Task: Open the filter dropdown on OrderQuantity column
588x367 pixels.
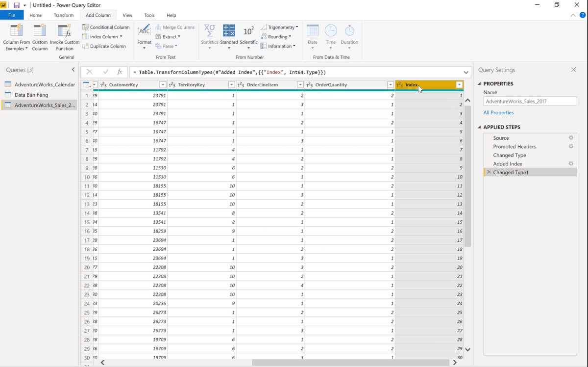Action: (391, 84)
